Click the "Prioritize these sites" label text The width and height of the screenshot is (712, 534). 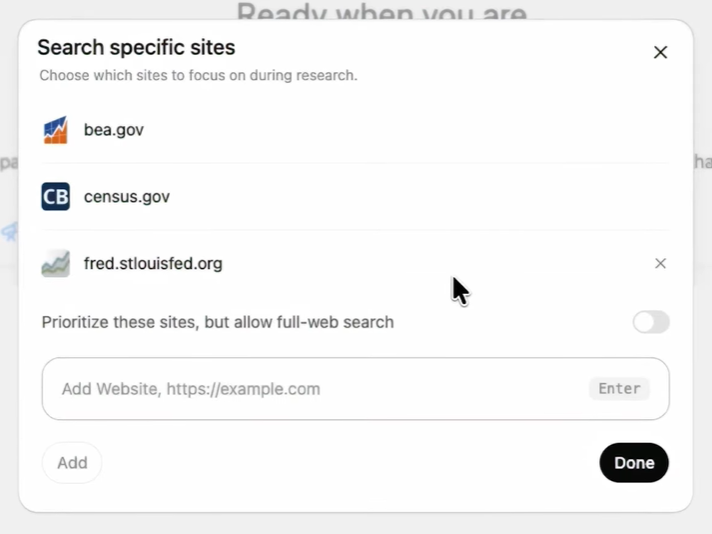tap(218, 322)
